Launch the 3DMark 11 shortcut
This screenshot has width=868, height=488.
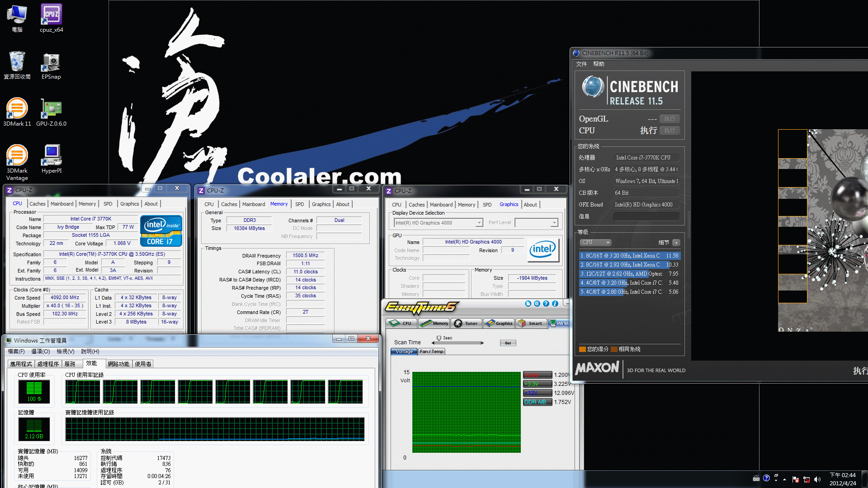tap(17, 112)
